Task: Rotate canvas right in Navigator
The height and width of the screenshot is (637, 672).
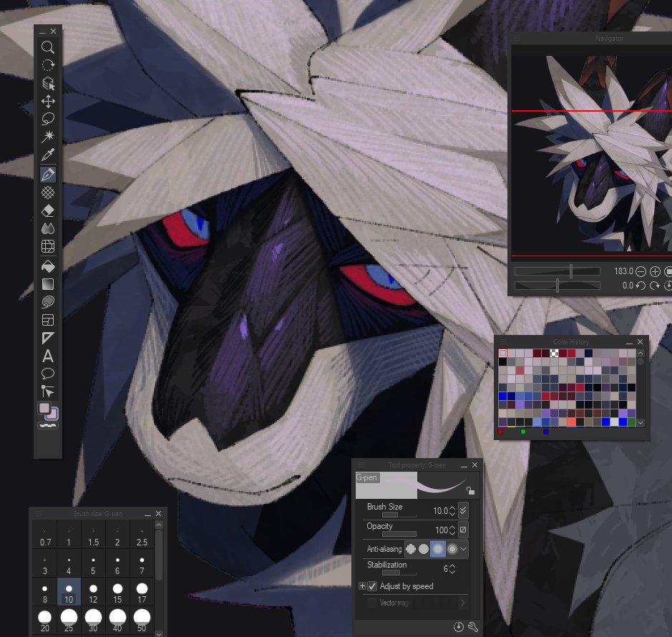Action: pos(654,286)
